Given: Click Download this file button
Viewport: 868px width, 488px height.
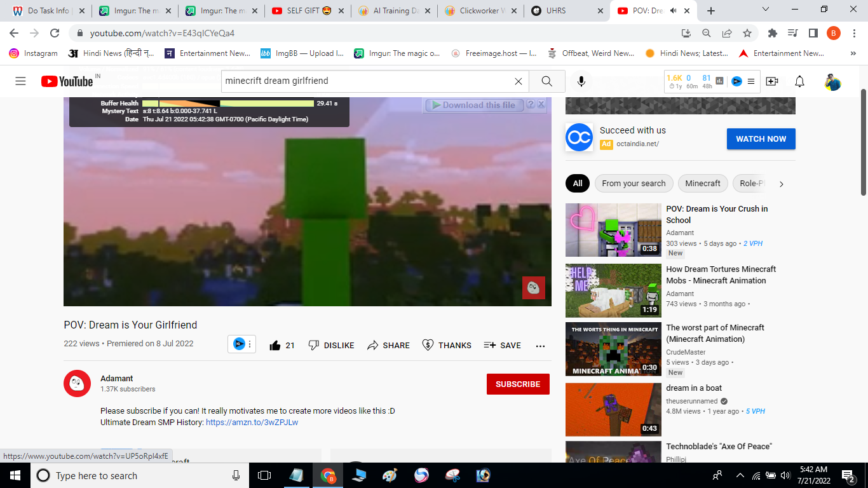Looking at the screenshot, I should pos(474,105).
